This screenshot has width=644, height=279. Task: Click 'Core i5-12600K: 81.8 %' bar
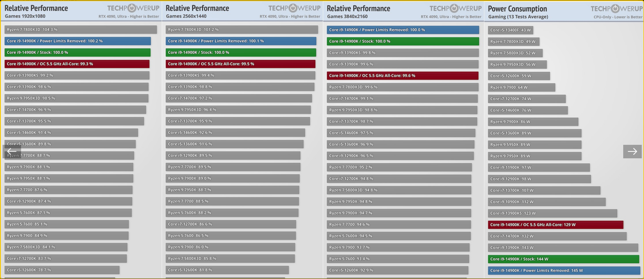point(227,270)
